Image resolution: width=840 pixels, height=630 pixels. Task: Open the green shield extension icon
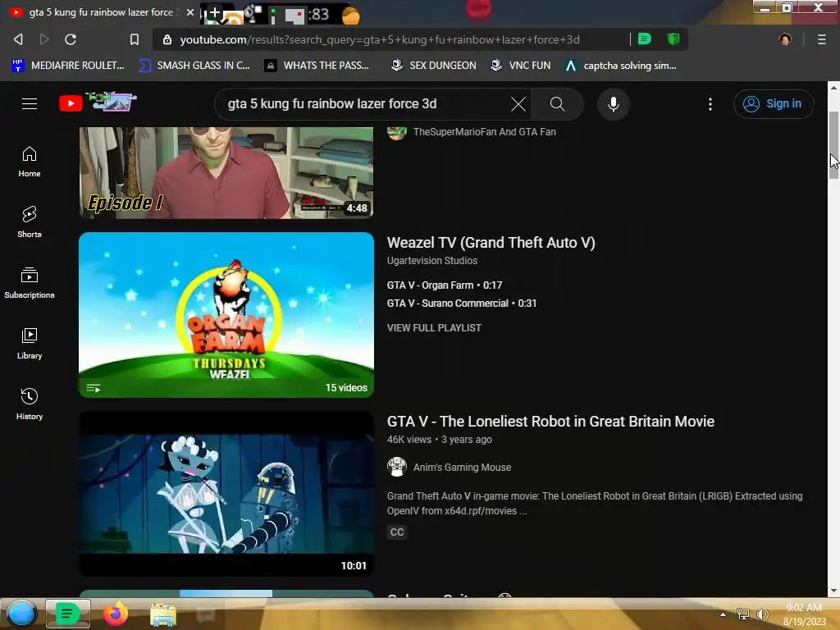[673, 39]
